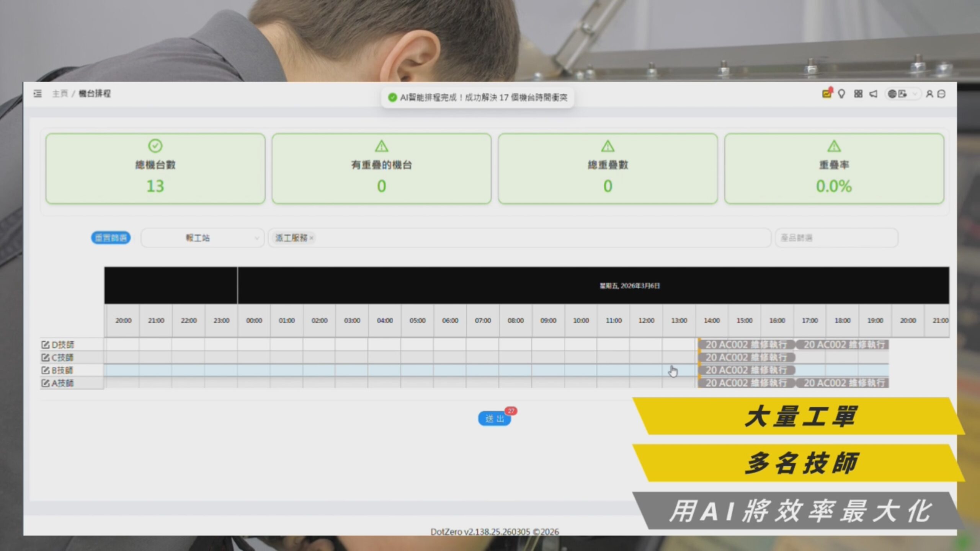Remove the 派工服務 filter tag
Image resolution: width=980 pixels, height=551 pixels.
312,238
